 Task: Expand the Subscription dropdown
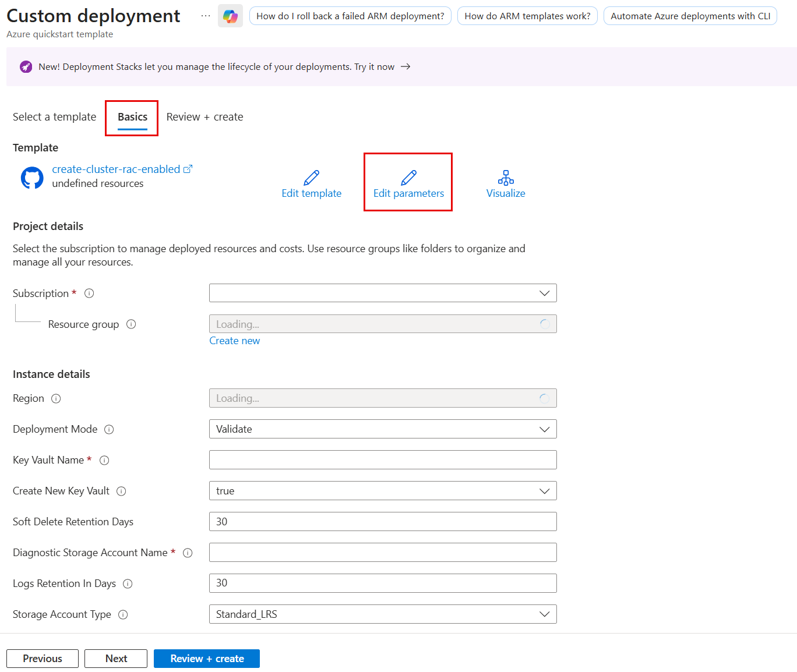tap(383, 293)
